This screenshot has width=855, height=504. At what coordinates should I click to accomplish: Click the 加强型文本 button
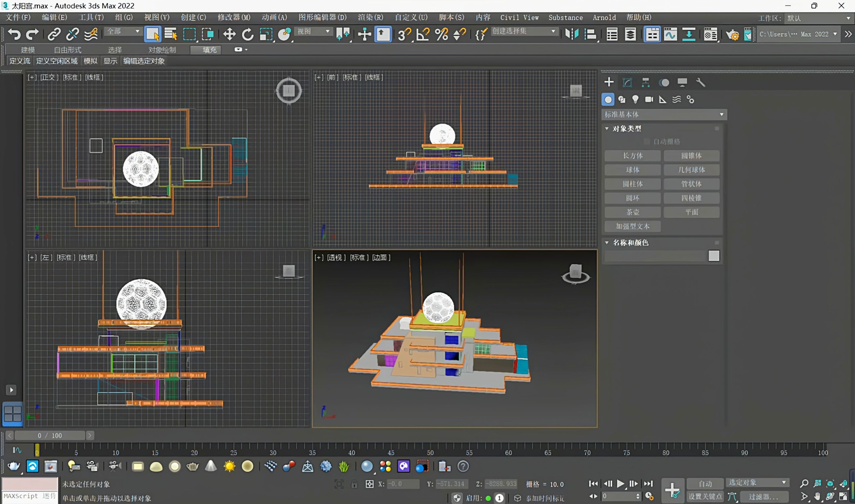pyautogui.click(x=633, y=226)
